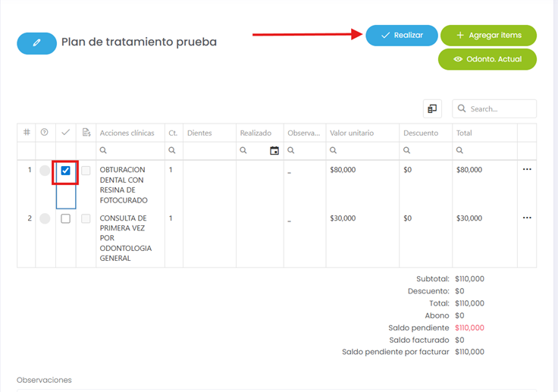The image size is (558, 392).
Task: Check the CONSULTA DE PRIMERA VEZ row checkbox
Action: coord(66,218)
